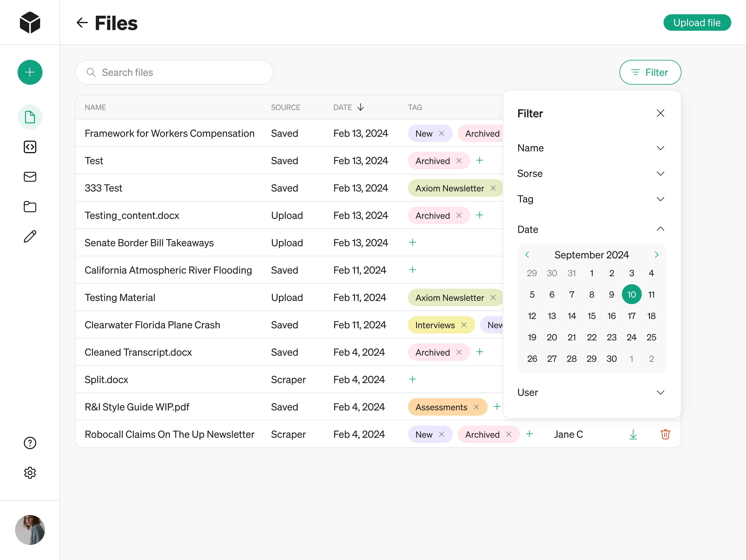The width and height of the screenshot is (746, 560).
Task: Expand the User filter dropdown
Action: pos(660,392)
